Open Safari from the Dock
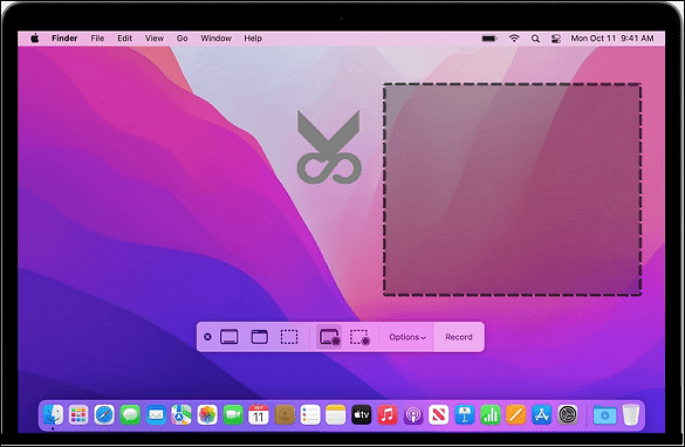Image resolution: width=685 pixels, height=447 pixels. (x=104, y=414)
